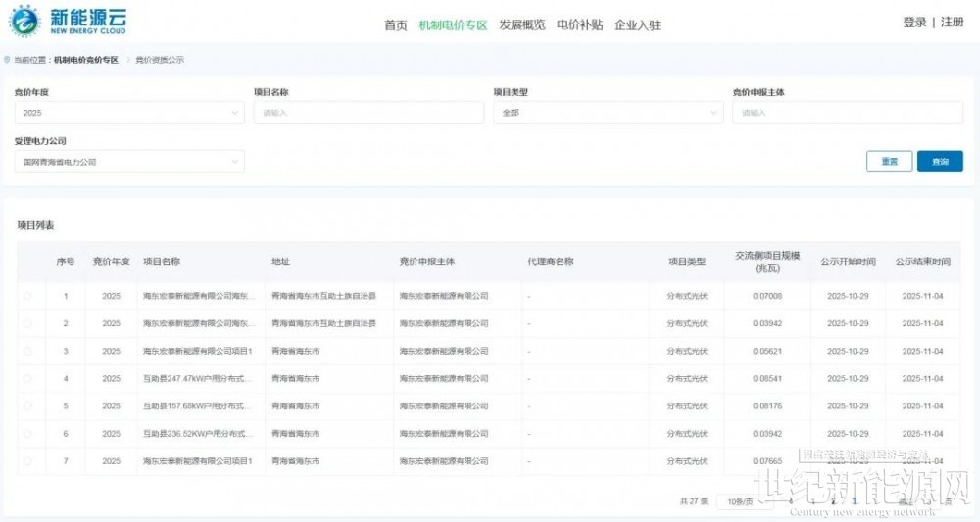Screen dimensions: 980x522
Task: Open the 发展概览 navigation tab
Action: click(521, 25)
